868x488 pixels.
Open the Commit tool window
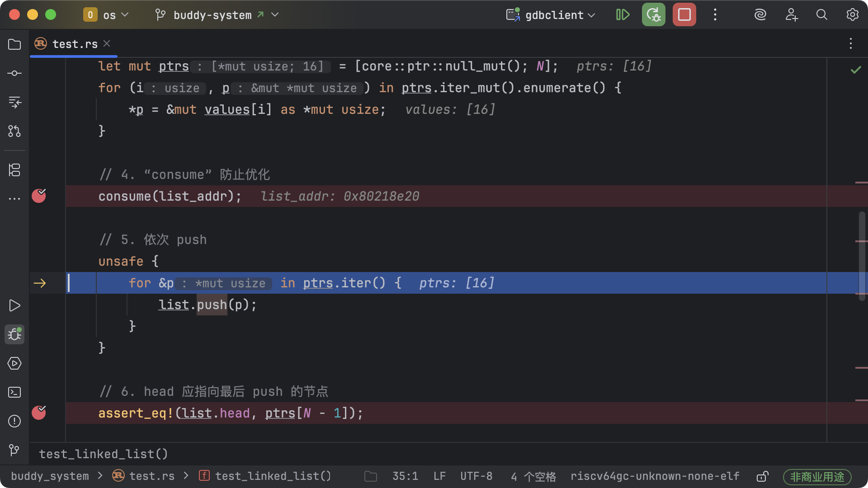coord(14,73)
